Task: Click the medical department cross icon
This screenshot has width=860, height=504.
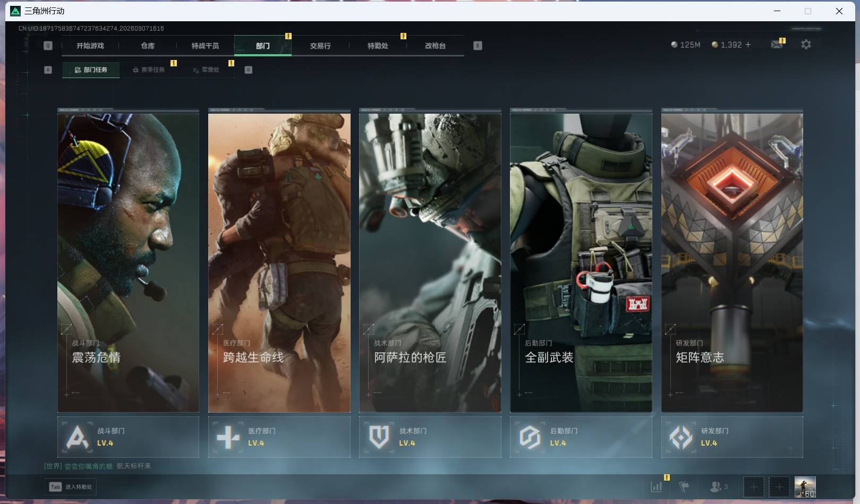Action: click(228, 438)
